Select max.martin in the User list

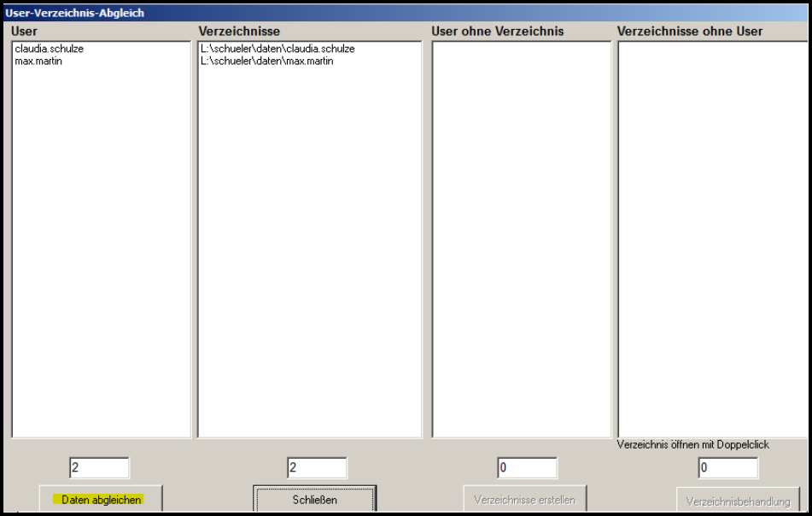(x=38, y=62)
